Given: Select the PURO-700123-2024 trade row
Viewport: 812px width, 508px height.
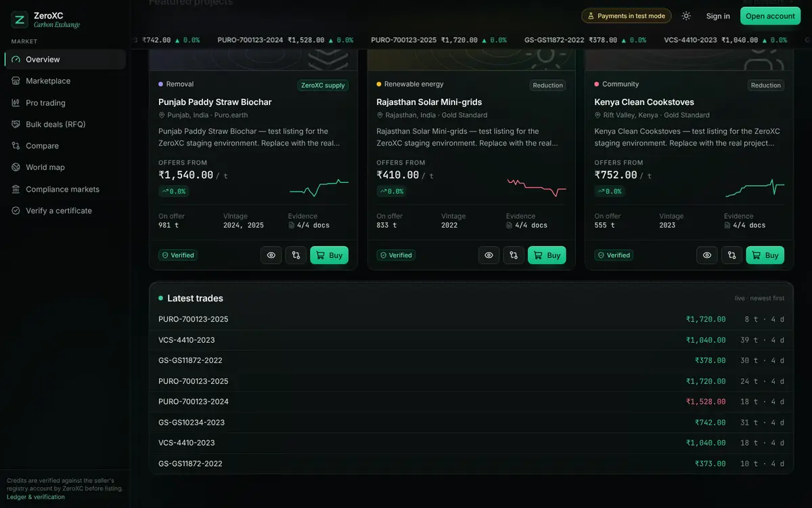Looking at the screenshot, I should 471,402.
